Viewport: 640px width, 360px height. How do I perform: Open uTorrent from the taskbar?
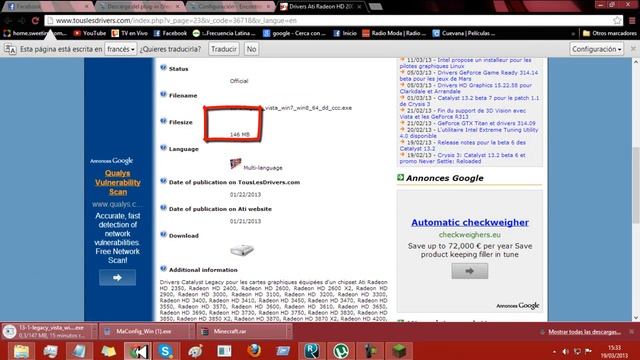340,351
